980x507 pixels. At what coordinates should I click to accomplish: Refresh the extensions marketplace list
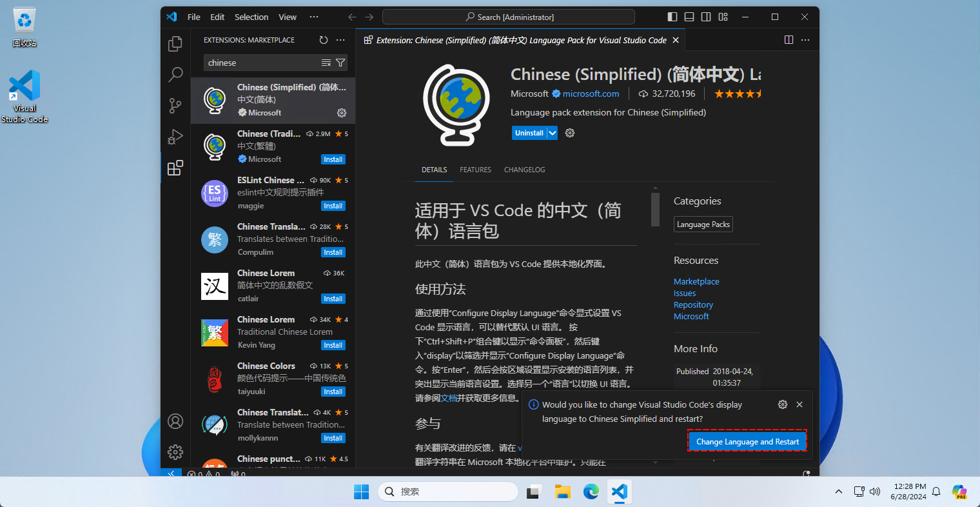coord(324,39)
